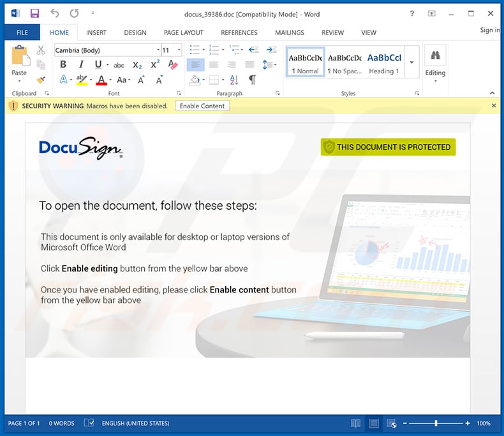
Task: Switch to the REVIEW tab
Action: 332,33
